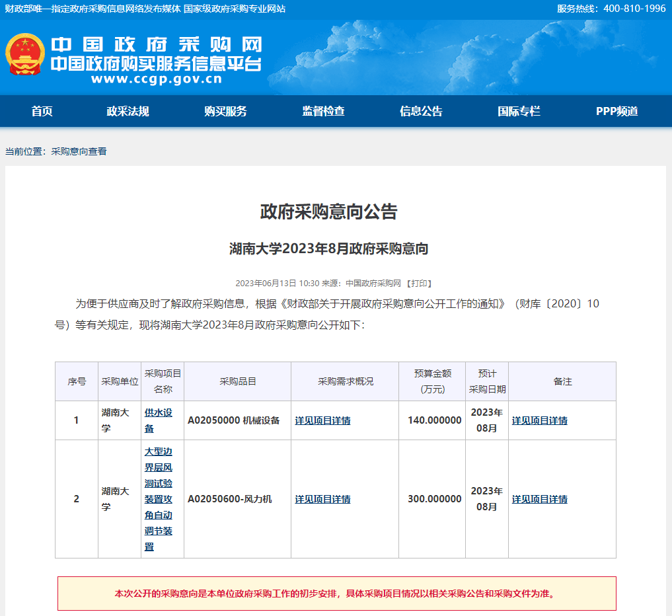Open the 政采法规 menu item

coord(128,112)
